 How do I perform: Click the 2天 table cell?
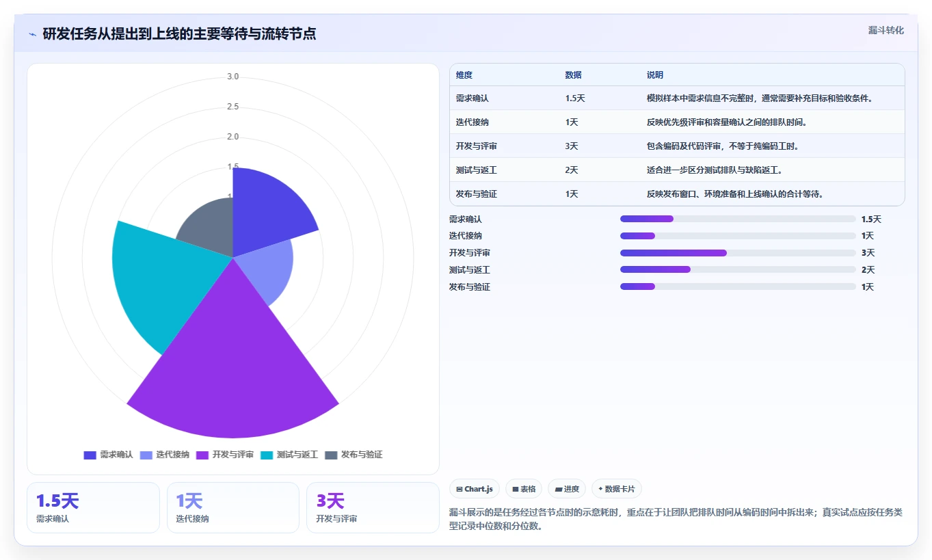click(x=572, y=170)
